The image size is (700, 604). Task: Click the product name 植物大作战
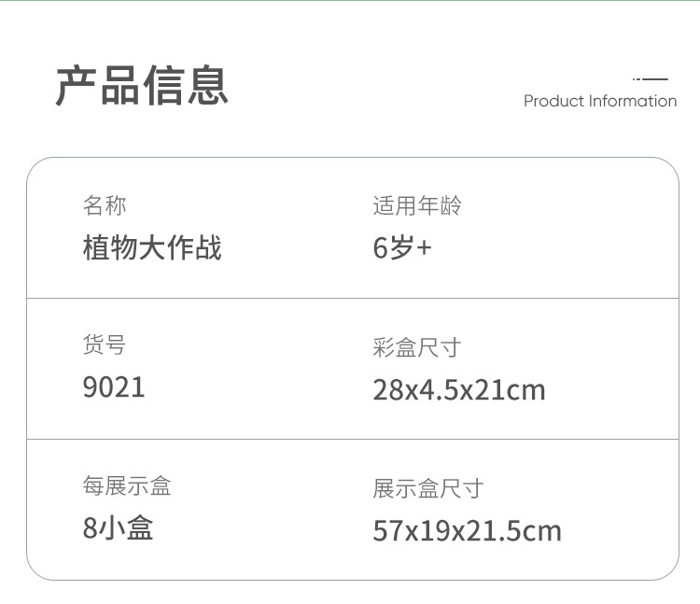click(x=152, y=248)
